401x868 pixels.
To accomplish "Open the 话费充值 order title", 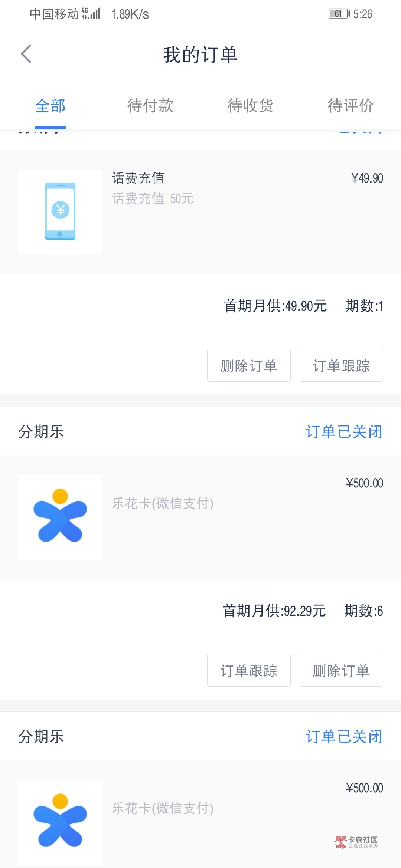I will coord(138,178).
